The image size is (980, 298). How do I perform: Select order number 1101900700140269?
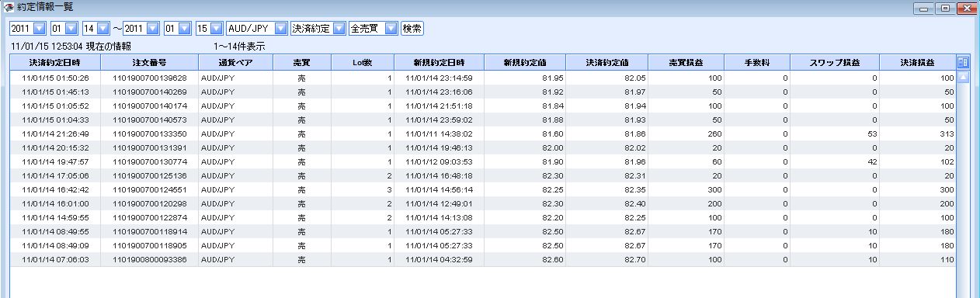[150, 92]
